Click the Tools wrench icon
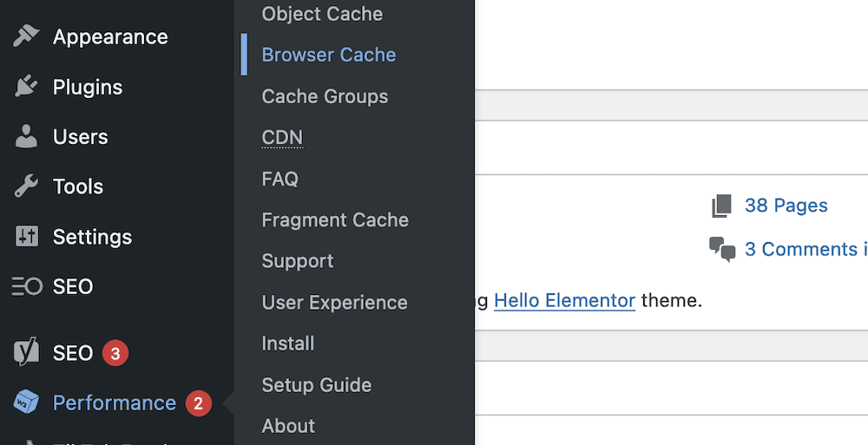 pos(27,187)
